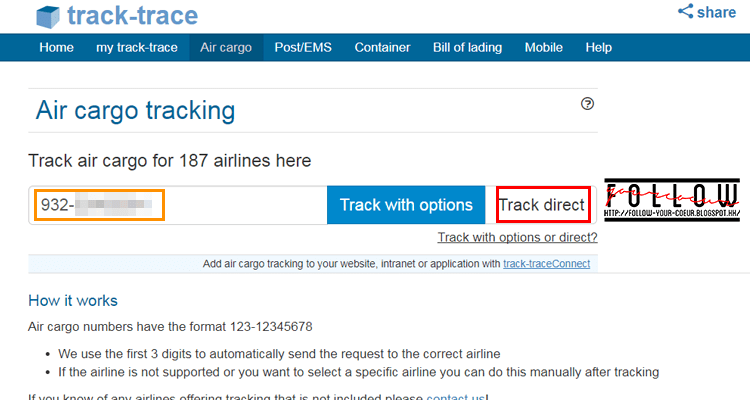The width and height of the screenshot is (750, 400).
Task: Open 'Track with options or direct?' link
Action: coord(517,238)
